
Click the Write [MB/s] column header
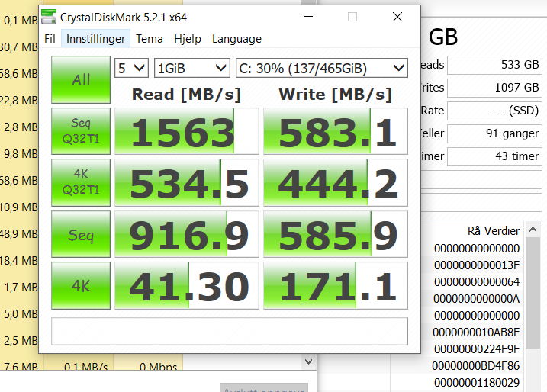click(x=336, y=95)
